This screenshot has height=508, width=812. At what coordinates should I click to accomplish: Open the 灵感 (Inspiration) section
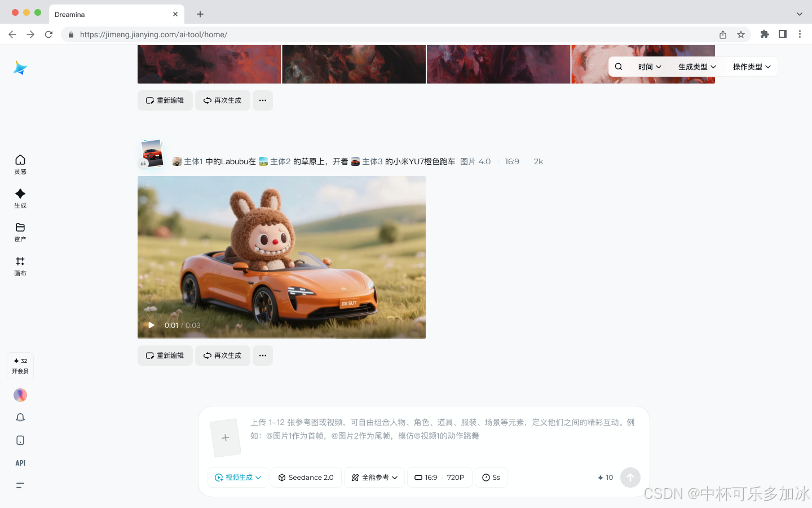point(20,165)
